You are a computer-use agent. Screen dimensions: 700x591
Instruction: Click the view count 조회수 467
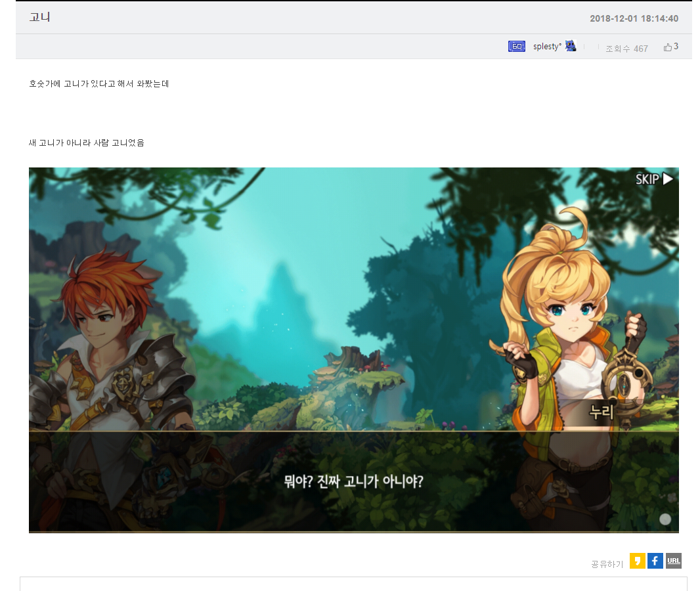point(626,48)
